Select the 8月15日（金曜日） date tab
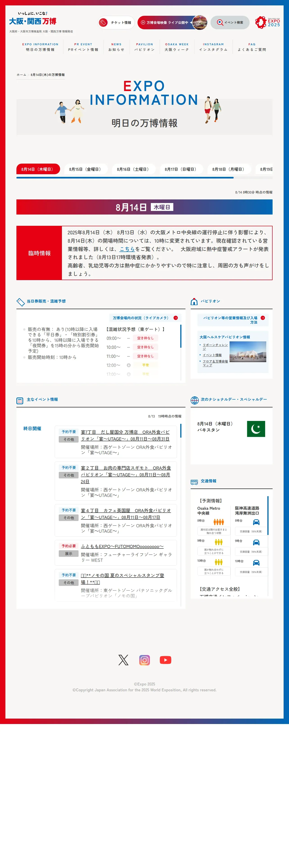The width and height of the screenshot is (289, 868). coord(86,169)
